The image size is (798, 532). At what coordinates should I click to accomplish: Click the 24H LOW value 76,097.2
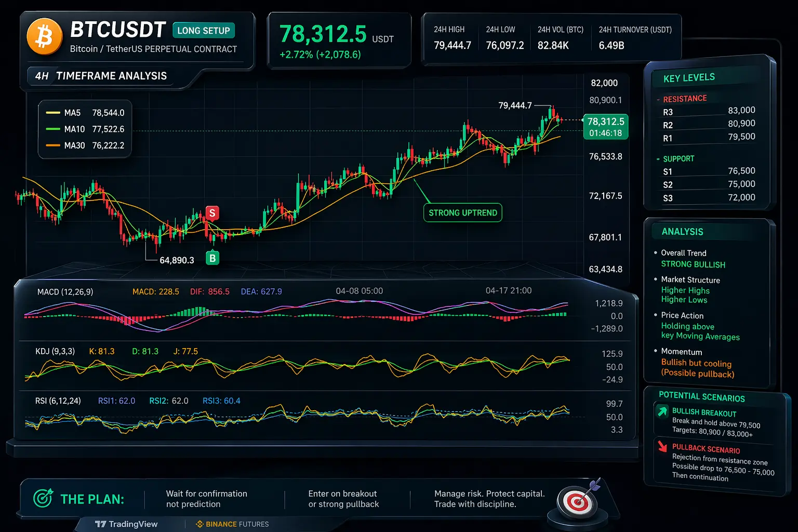[x=505, y=45]
